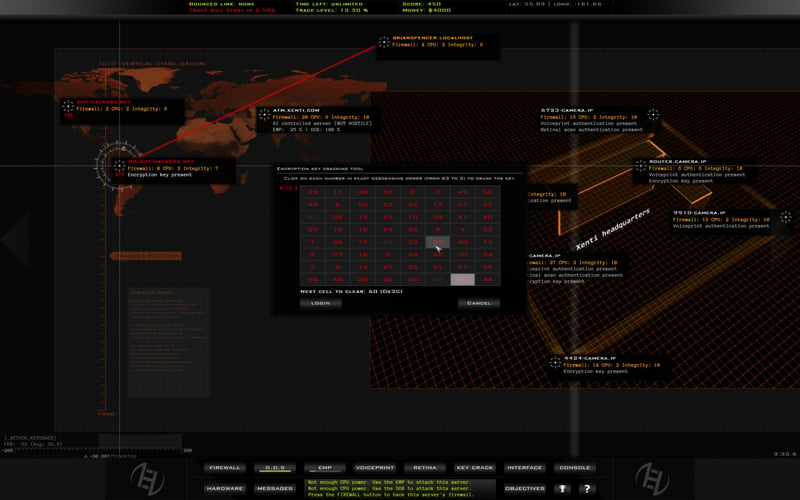Viewport: 800px width, 500px height.
Task: Clear the highlighted cell 60 in key grid
Action: (x=463, y=280)
